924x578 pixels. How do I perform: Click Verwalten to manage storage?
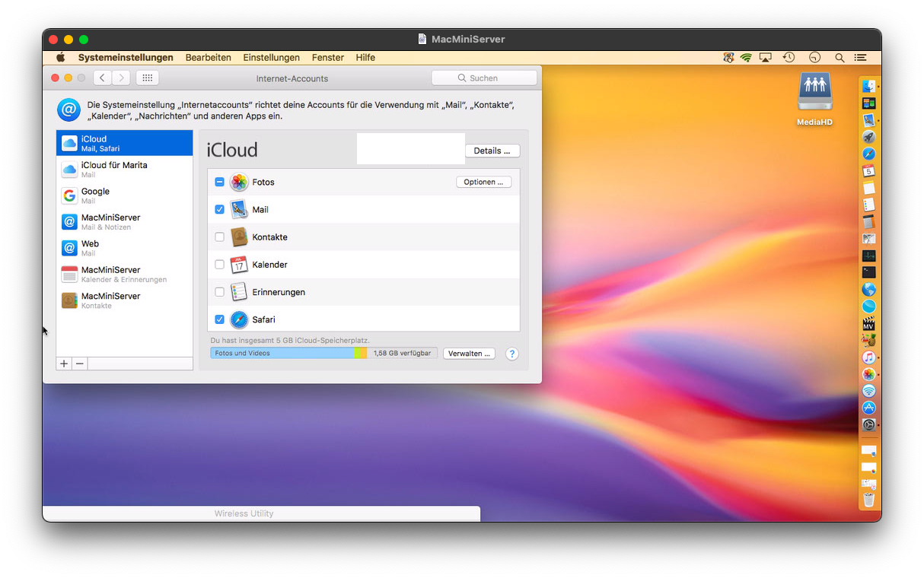coord(469,354)
